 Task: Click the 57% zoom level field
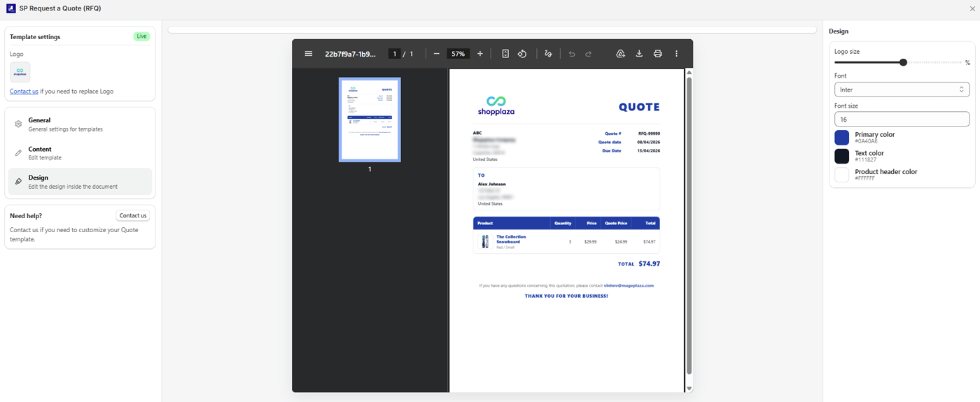[x=458, y=54]
